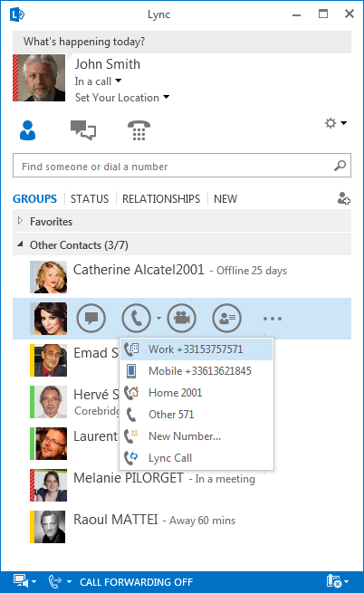Switch to the RELATIONSHIPS tab
The image size is (364, 593).
point(161,198)
